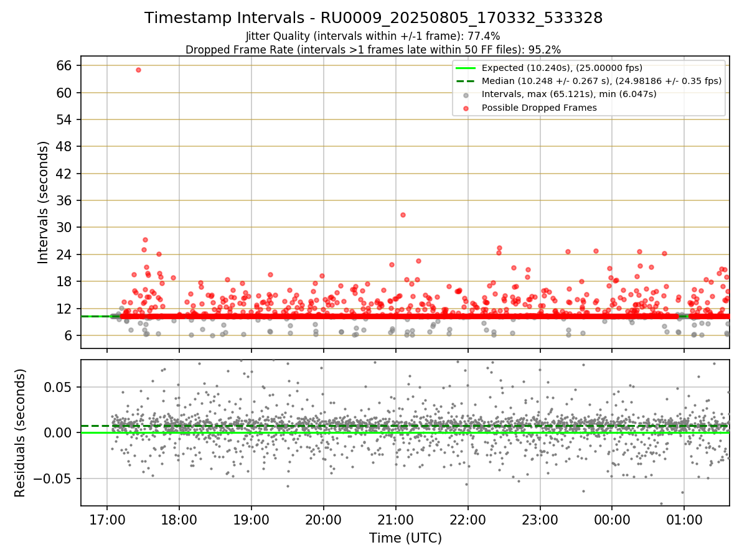This screenshot has height=560, width=747.
Task: Select the 'Jitter Quality' subtitle line
Action: 373,37
